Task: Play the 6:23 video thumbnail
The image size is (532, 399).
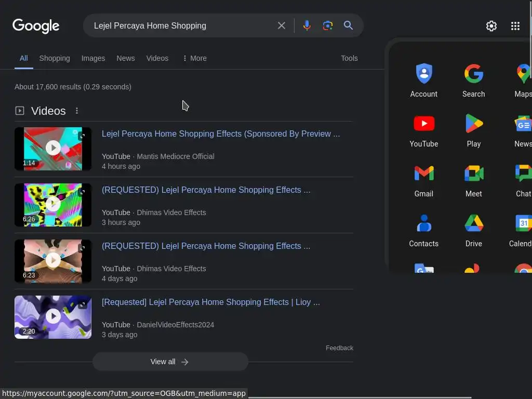Action: 53,261
